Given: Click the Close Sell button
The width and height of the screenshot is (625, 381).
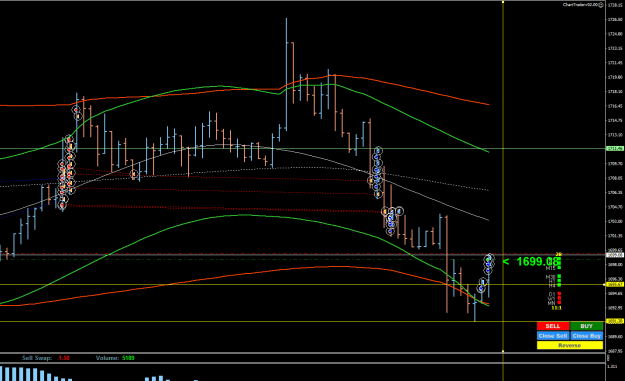Looking at the screenshot, I should coord(552,336).
